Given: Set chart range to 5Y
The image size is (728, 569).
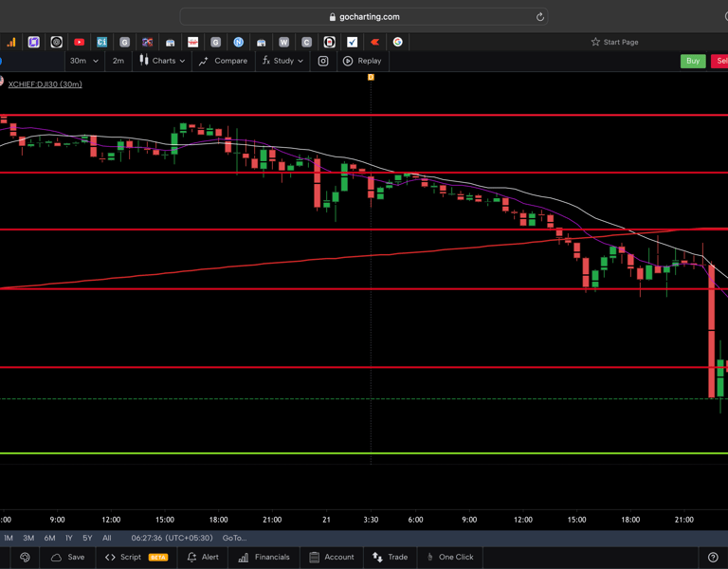Looking at the screenshot, I should (x=87, y=538).
